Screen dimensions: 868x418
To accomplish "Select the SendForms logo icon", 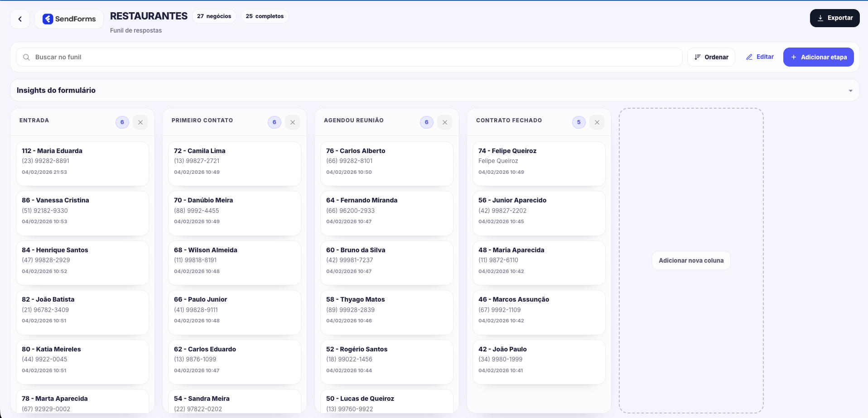I will pos(49,19).
